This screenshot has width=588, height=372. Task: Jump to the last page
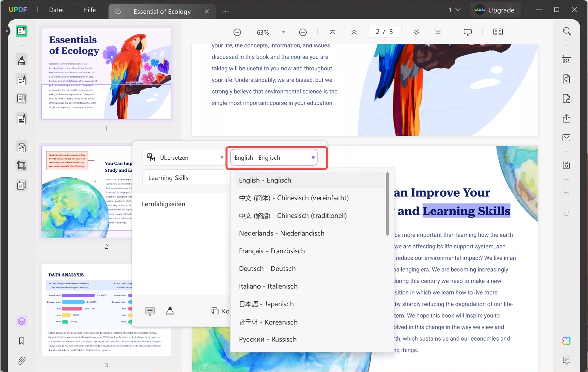click(x=438, y=32)
